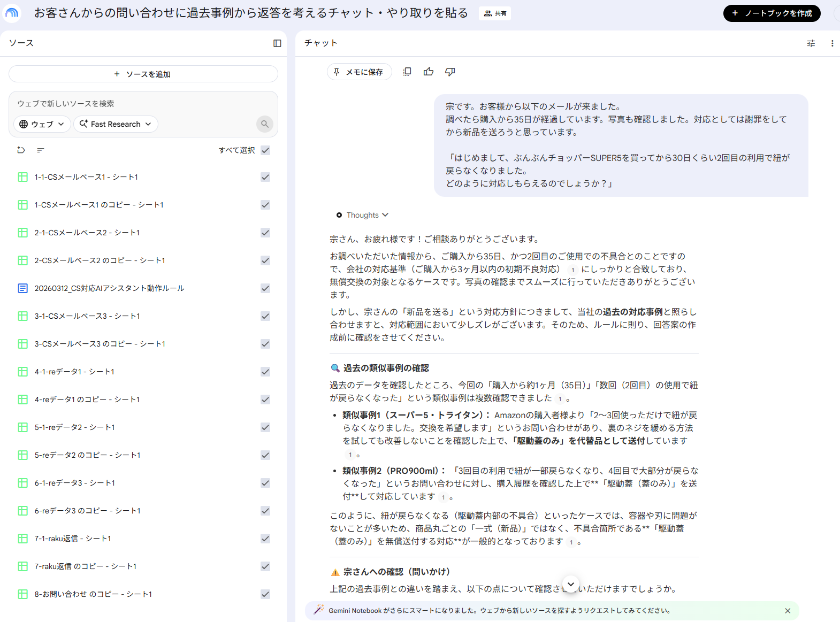This screenshot has width=840, height=622.
Task: Click sheet icon of 7-1-raku返信
Action: 23,539
